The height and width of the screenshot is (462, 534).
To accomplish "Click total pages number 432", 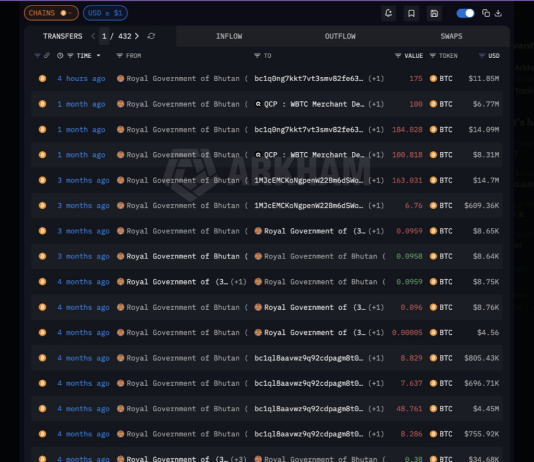I will [x=125, y=36].
